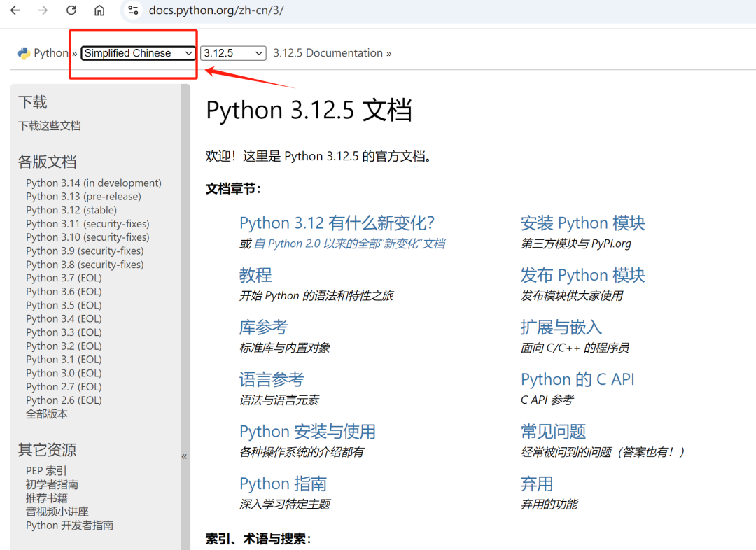Open the Simplified Chinese language dropdown
This screenshot has height=550, width=756.
click(x=138, y=53)
